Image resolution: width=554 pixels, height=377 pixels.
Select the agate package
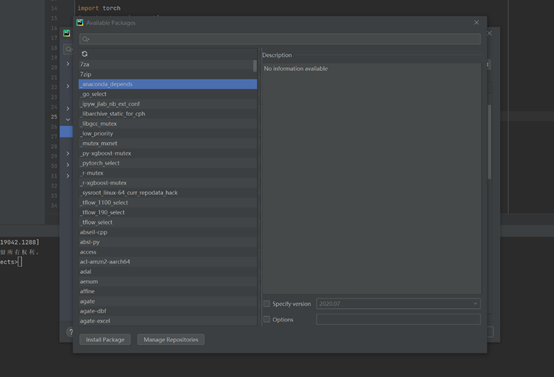point(167,301)
